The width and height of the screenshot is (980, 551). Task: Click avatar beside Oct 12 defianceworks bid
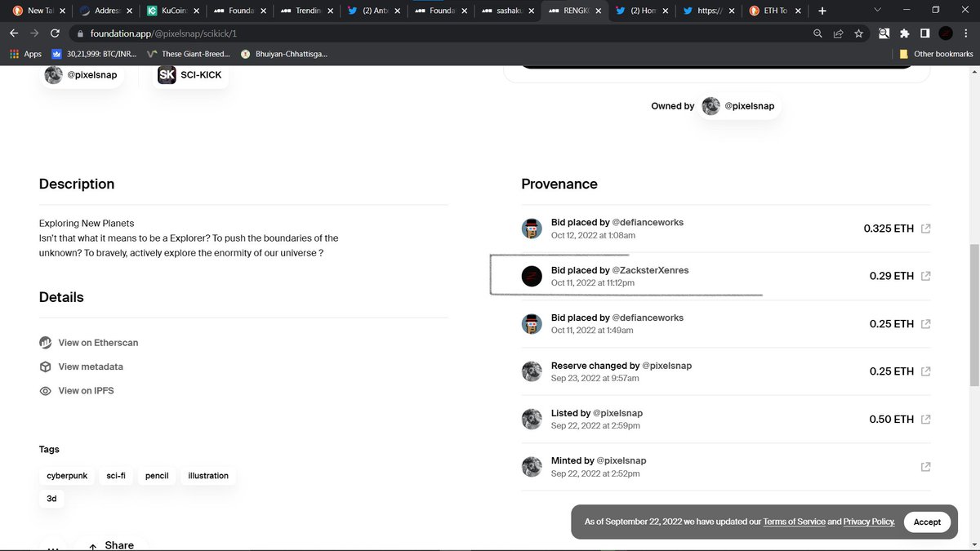tap(532, 229)
